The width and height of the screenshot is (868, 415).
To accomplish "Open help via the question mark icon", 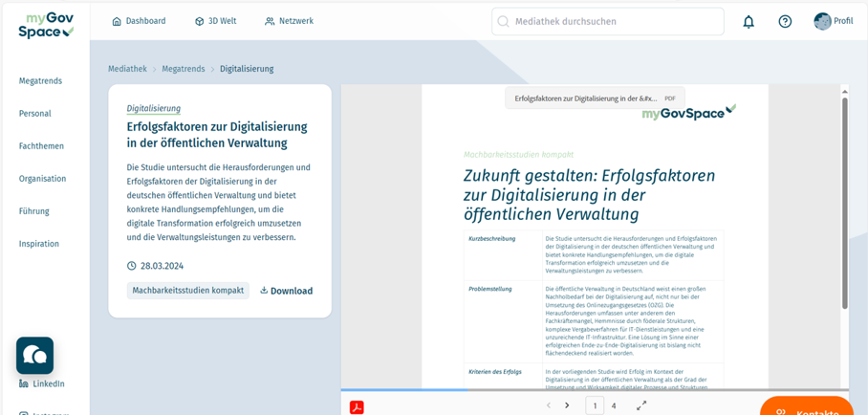I will [785, 22].
